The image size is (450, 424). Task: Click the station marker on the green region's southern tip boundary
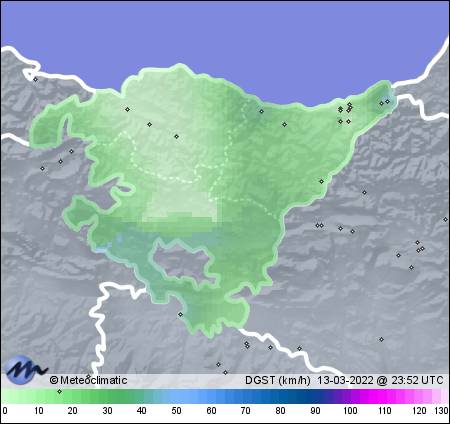180,314
